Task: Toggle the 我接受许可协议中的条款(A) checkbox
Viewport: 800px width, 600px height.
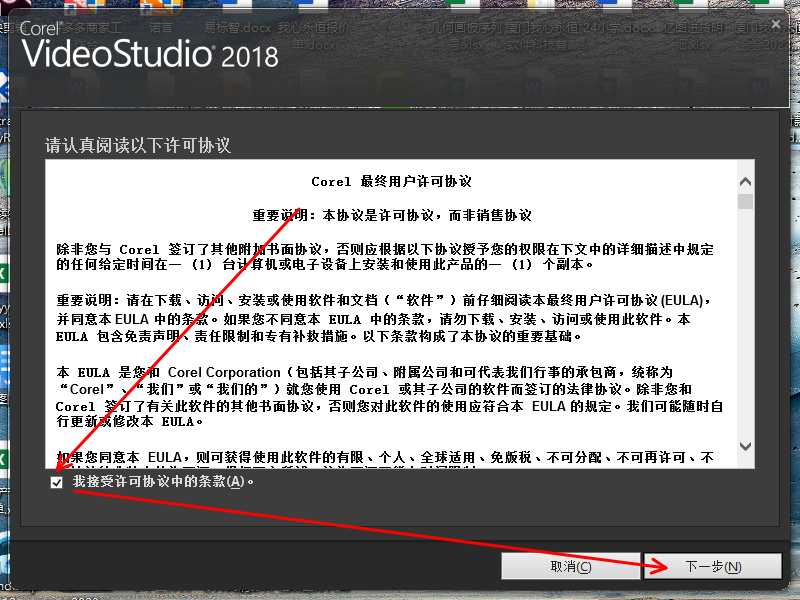Action: 57,482
